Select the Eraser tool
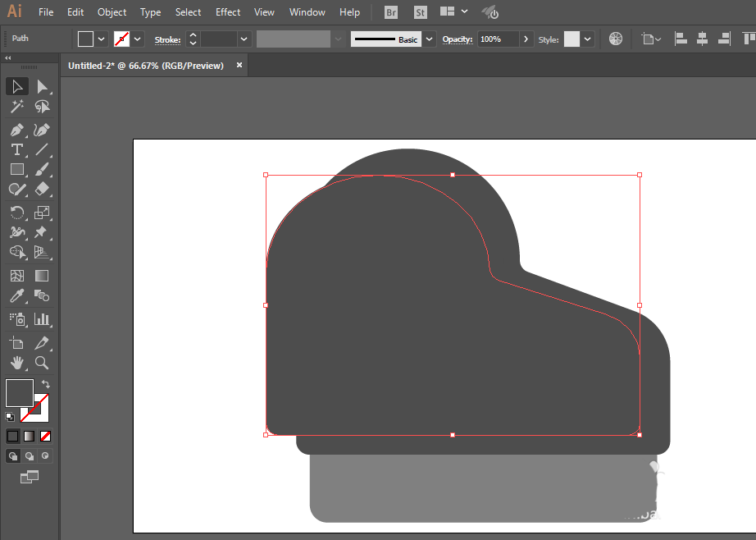The height and width of the screenshot is (540, 756). [x=42, y=190]
